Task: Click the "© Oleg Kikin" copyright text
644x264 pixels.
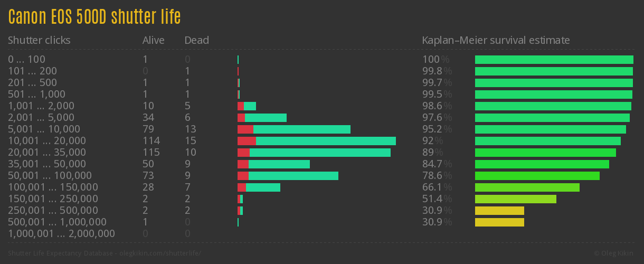Action: click(614, 253)
